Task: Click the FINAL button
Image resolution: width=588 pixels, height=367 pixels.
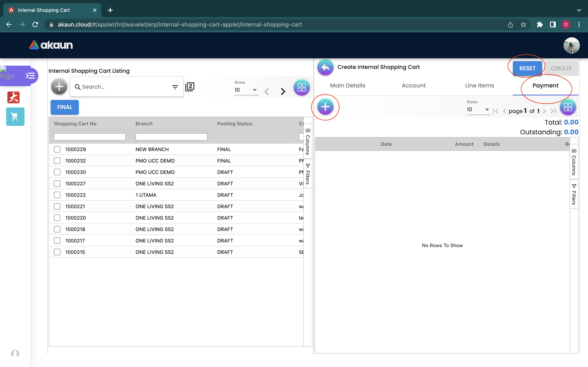Action: (65, 107)
